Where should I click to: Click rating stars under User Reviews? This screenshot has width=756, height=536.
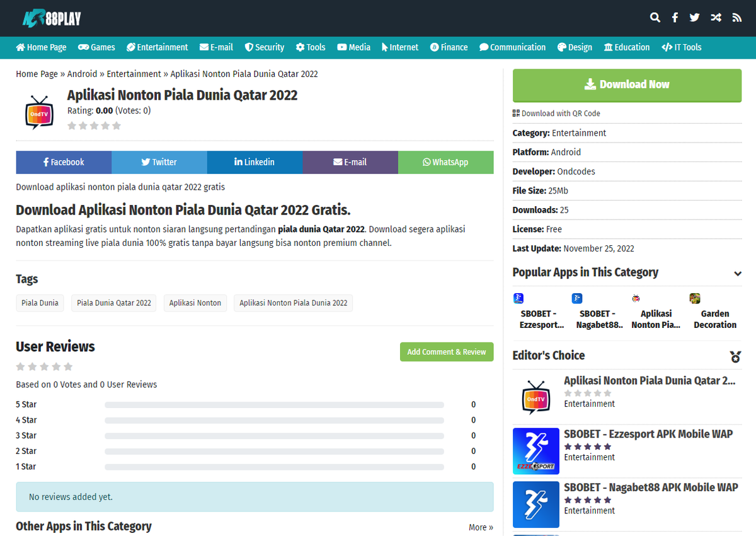[x=44, y=366]
